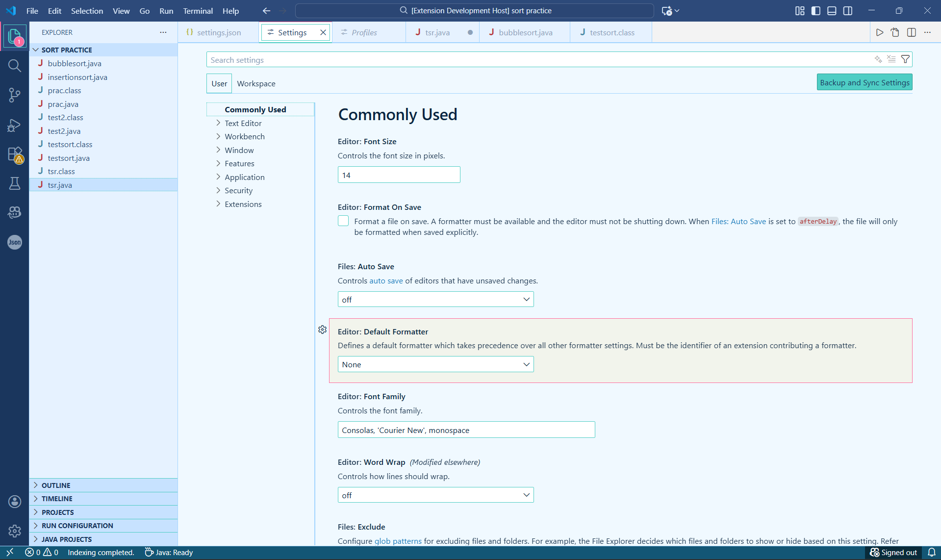Click Signed out status bar item
Screen dimensions: 941x560
point(893,553)
